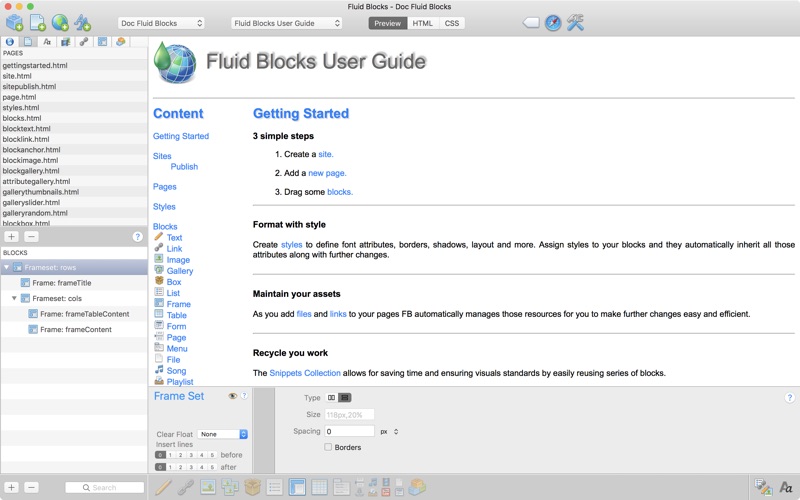This screenshot has height=500, width=800.
Task: Click the add new style icon
Action: pos(82,22)
